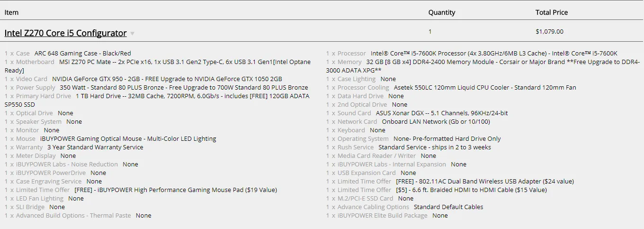Click the ASUS Xonar DGX sound card line
The width and height of the screenshot is (644, 229).
point(441,113)
